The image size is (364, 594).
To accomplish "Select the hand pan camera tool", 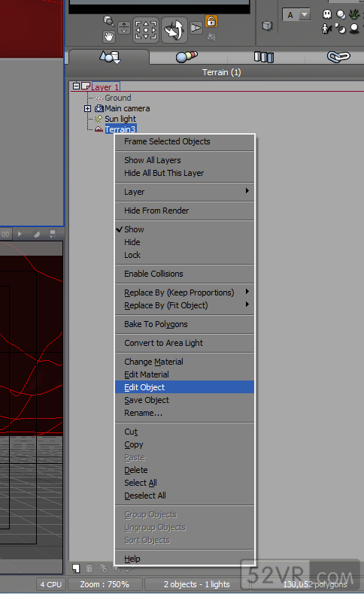I will [109, 37].
